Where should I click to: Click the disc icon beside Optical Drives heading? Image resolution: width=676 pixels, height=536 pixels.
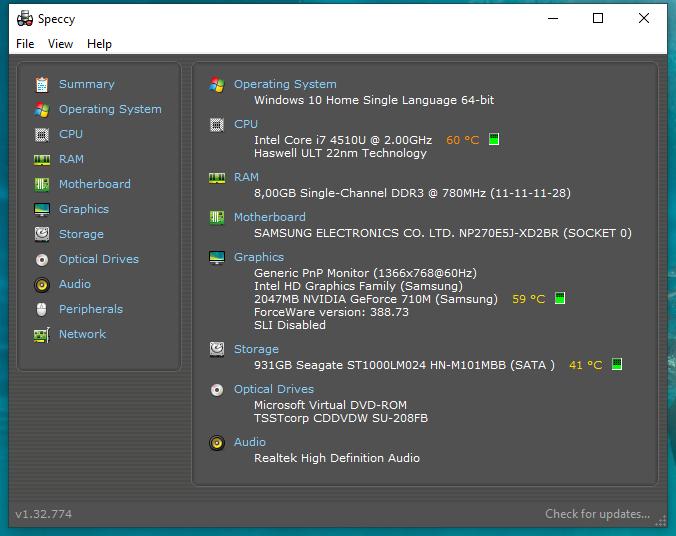click(217, 390)
